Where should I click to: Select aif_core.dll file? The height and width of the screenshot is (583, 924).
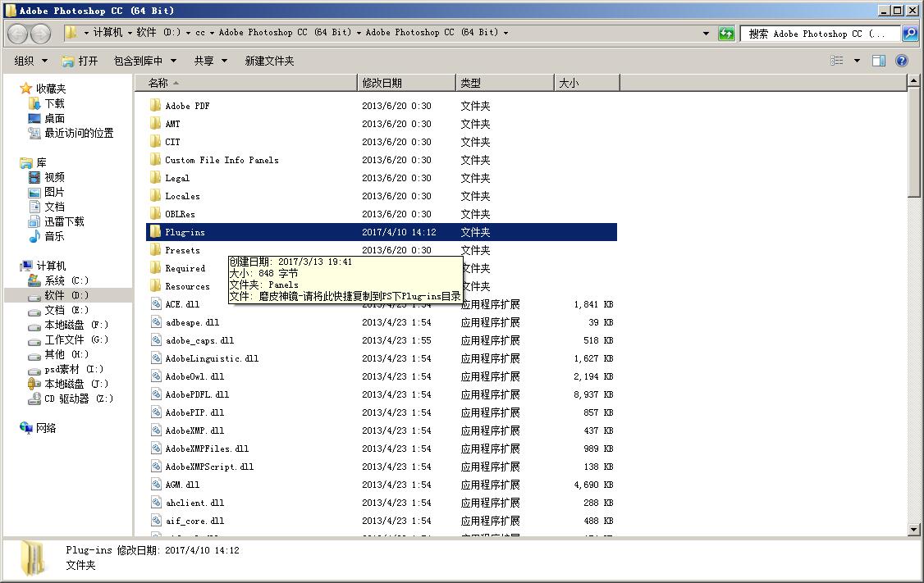(194, 521)
